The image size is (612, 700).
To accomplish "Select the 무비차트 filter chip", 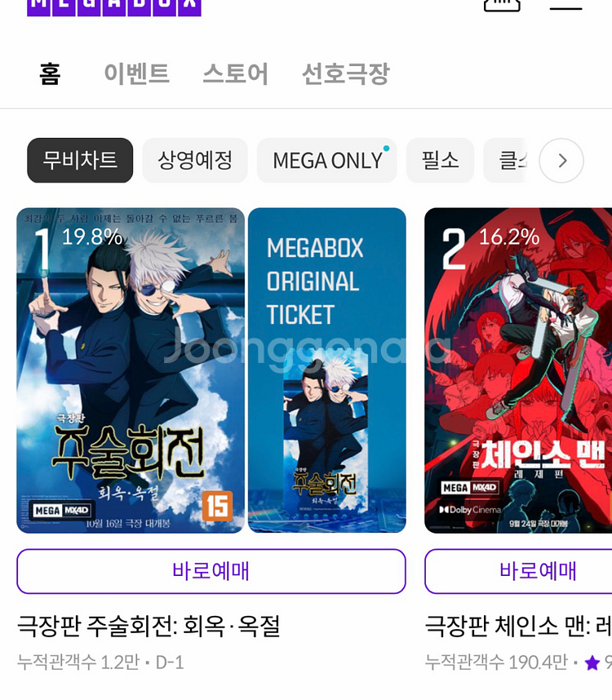I will pos(80,160).
